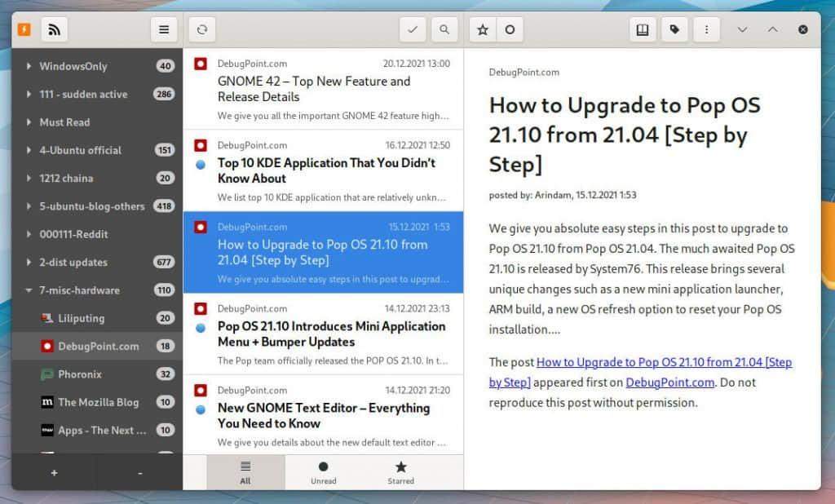Image resolution: width=835 pixels, height=504 pixels.
Task: Mark all as read with checkmark icon
Action: tap(413, 29)
